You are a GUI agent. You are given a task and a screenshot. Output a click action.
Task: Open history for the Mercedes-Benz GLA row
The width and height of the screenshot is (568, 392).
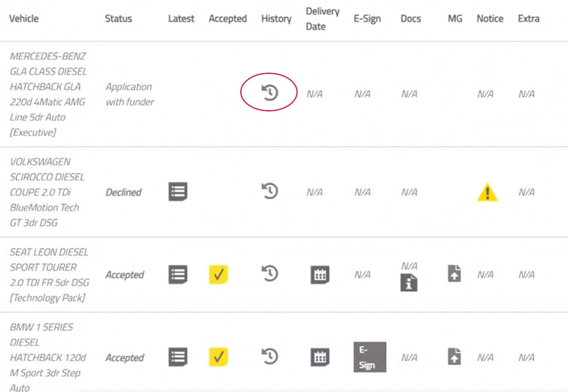[x=270, y=93]
